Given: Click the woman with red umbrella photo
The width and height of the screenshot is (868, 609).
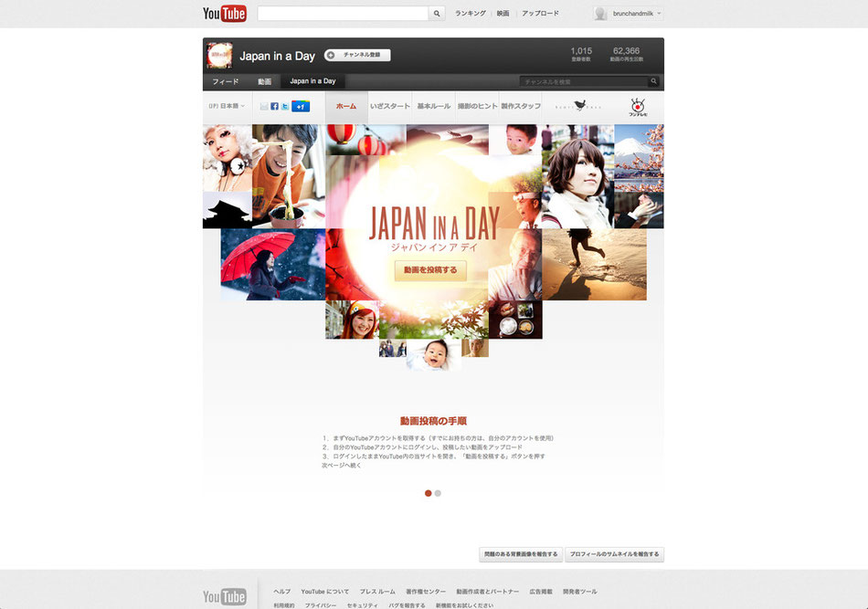Looking at the screenshot, I should (x=273, y=265).
